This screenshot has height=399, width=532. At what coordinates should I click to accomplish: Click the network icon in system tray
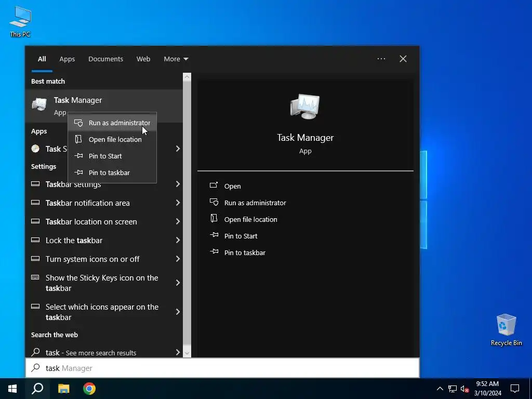453,389
